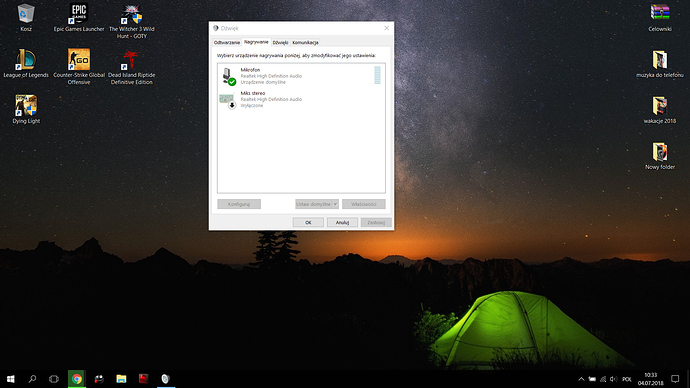Select the League of Legends desktop icon
690x388 pixels.
(x=26, y=64)
